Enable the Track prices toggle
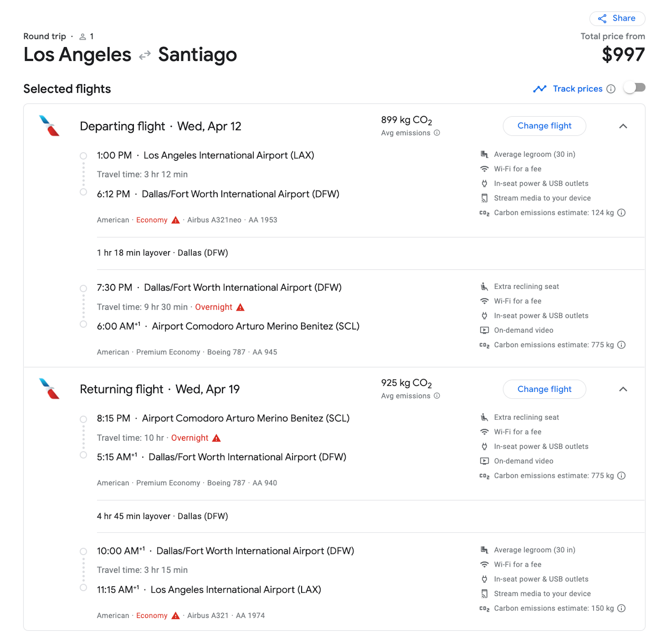Screen dimensions: 661x644 coord(635,88)
